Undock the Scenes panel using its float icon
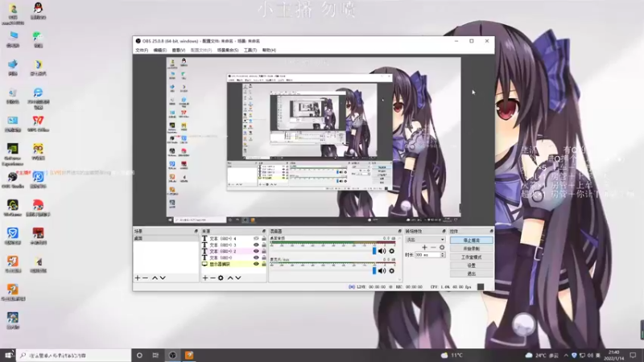Screen dimensions: 644x362 [196, 232]
